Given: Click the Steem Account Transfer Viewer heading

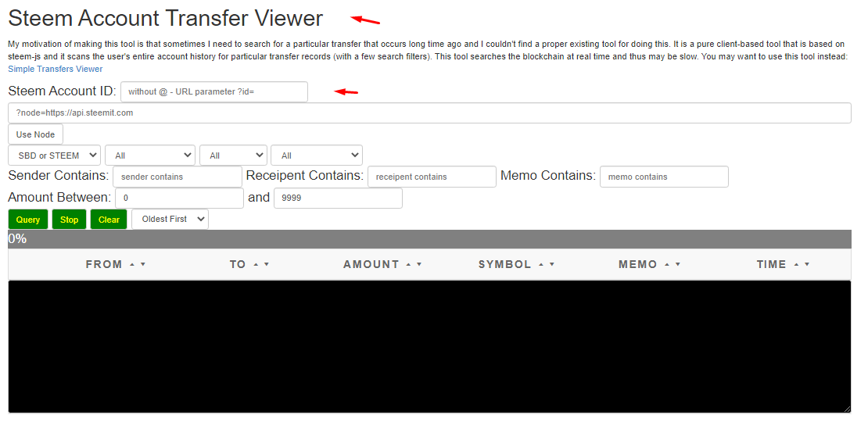Looking at the screenshot, I should pos(166,18).
